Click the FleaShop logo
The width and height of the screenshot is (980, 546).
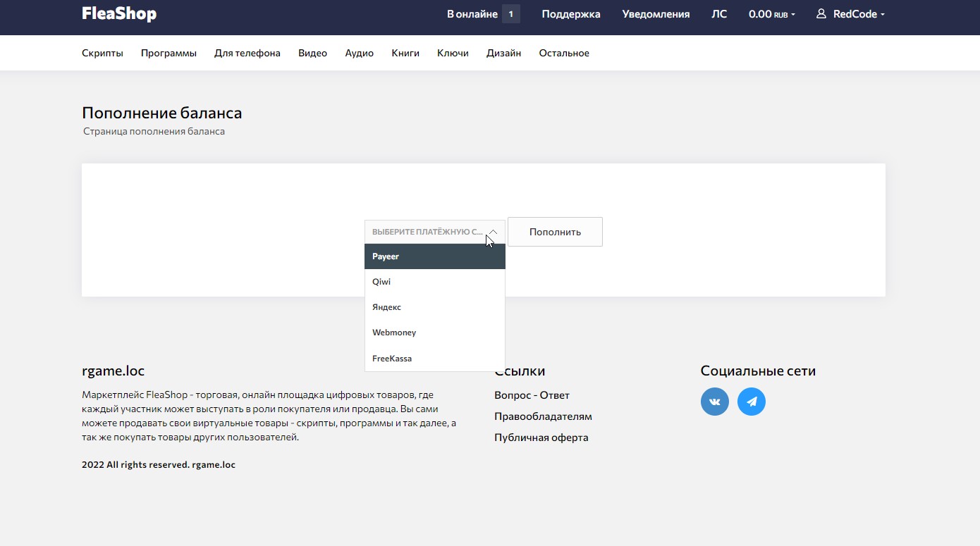point(119,14)
